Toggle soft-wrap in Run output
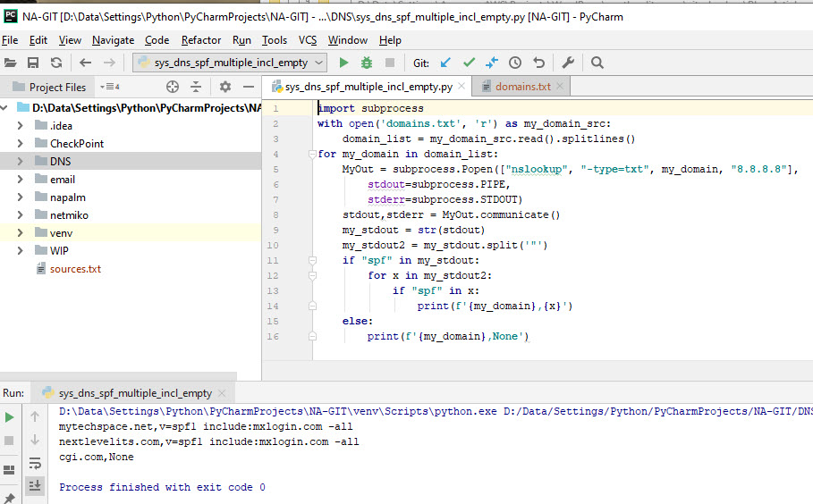This screenshot has height=504, width=813. pyautogui.click(x=35, y=463)
